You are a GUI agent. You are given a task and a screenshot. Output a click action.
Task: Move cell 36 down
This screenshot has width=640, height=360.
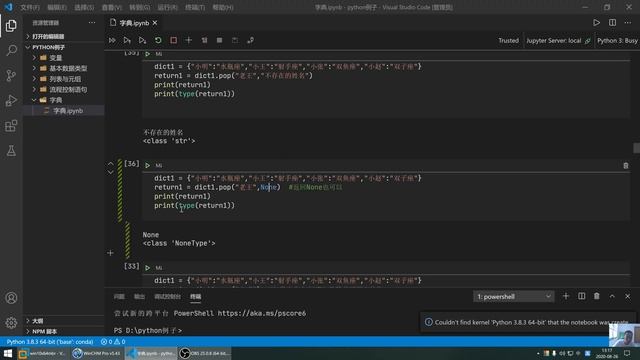(111, 172)
